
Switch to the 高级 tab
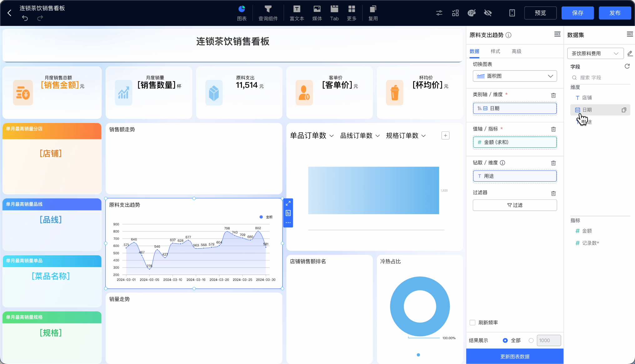516,51
